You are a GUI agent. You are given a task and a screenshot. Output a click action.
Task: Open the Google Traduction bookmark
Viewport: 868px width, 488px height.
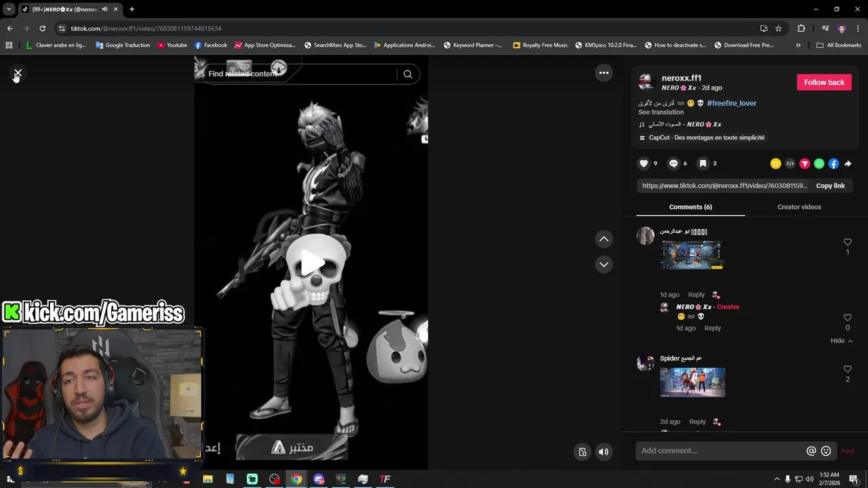123,45
